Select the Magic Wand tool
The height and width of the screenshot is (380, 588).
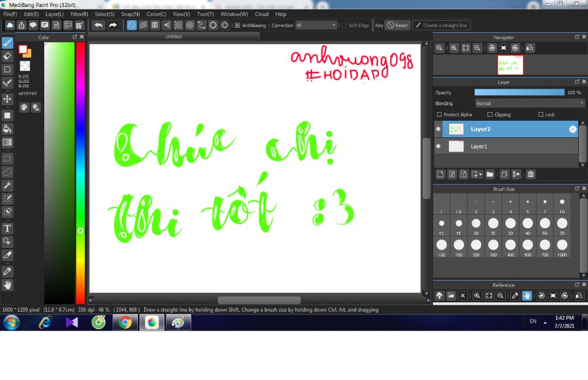[x=7, y=185]
